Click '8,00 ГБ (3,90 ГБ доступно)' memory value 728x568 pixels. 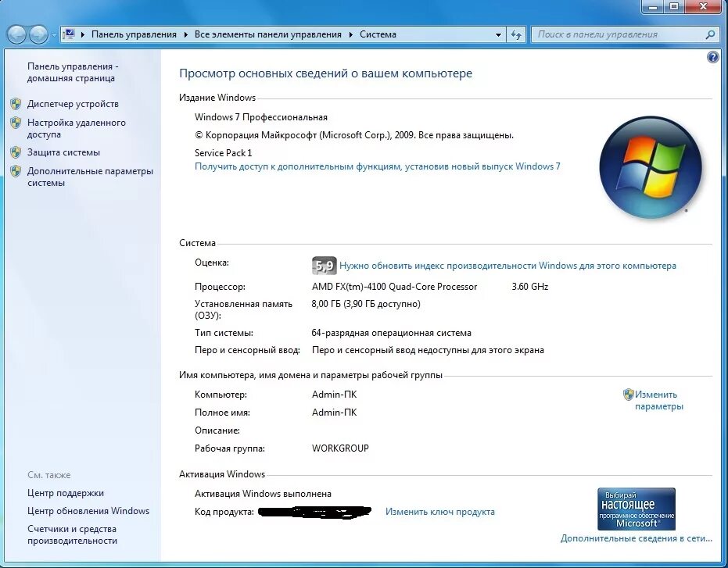pos(366,304)
